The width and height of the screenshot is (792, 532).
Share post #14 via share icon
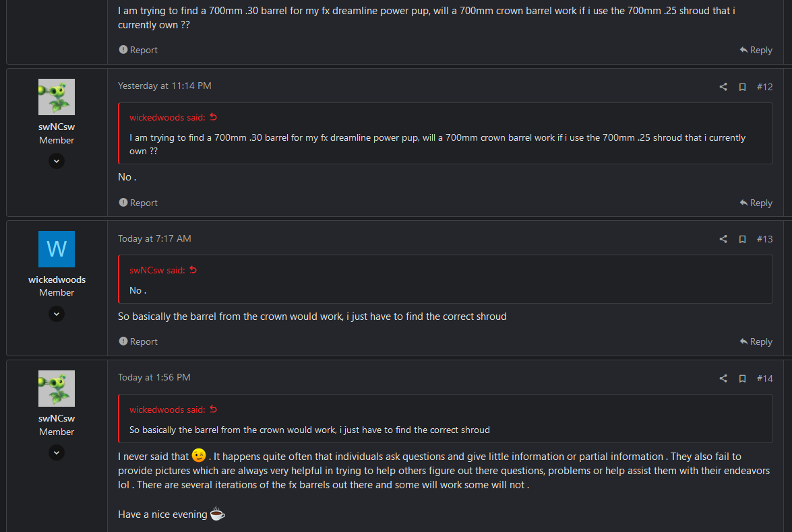(x=723, y=378)
